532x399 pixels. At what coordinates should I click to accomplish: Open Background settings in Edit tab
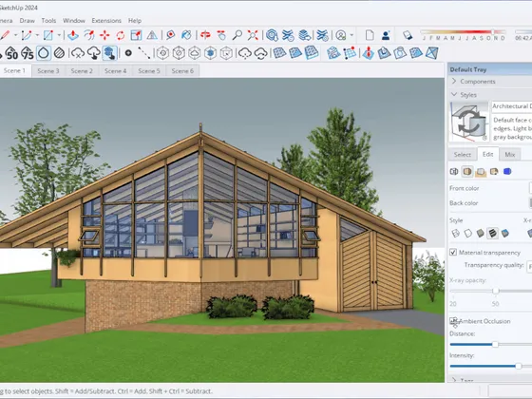(x=481, y=171)
